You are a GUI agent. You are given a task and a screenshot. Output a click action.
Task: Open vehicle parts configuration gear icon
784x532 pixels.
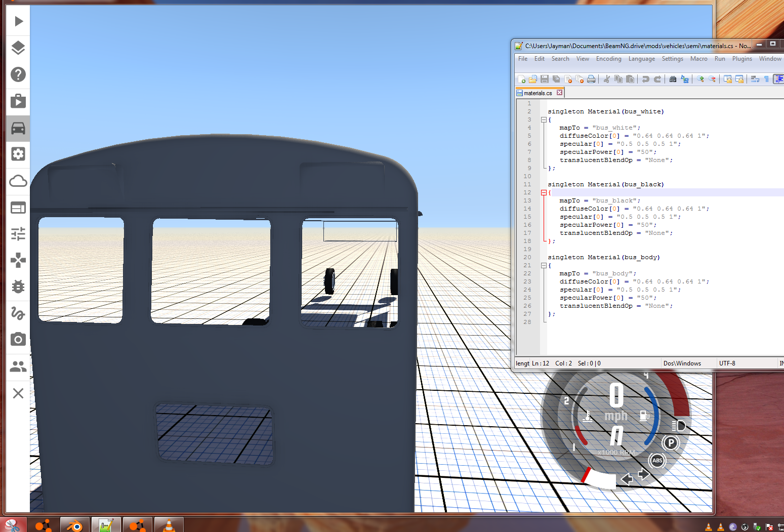(x=18, y=154)
